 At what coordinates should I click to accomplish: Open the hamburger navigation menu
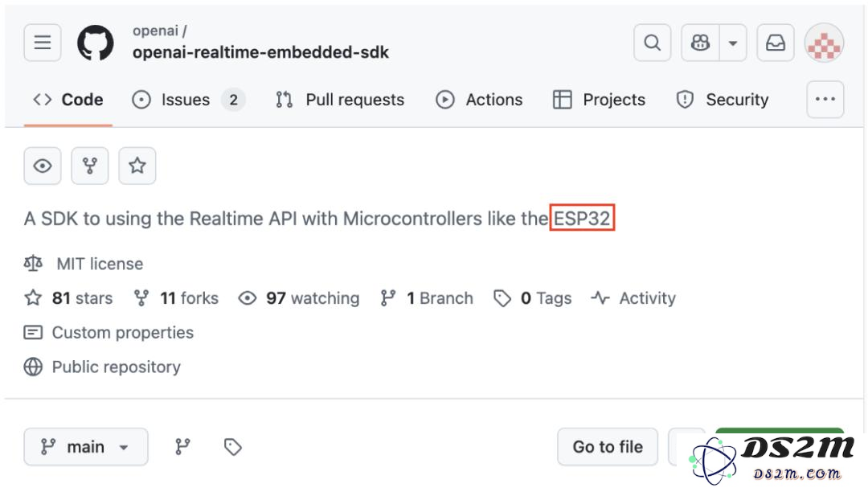point(43,43)
